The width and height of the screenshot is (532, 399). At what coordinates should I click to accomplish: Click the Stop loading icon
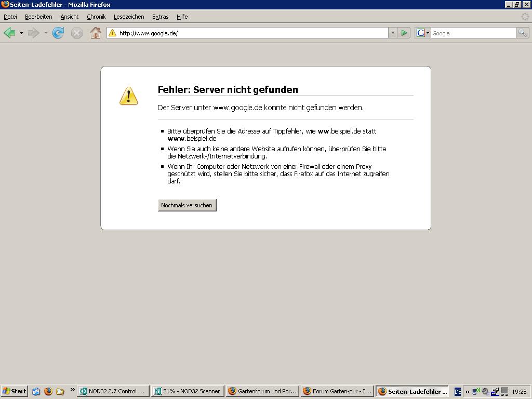click(x=76, y=33)
